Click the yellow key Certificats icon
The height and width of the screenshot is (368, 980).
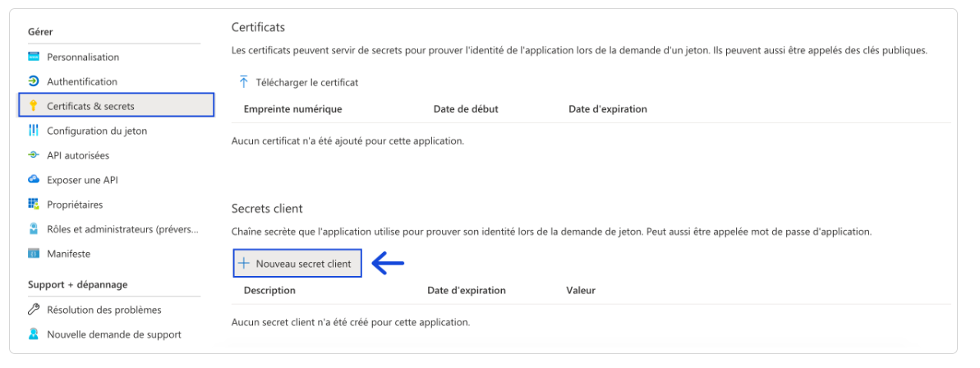coord(34,106)
